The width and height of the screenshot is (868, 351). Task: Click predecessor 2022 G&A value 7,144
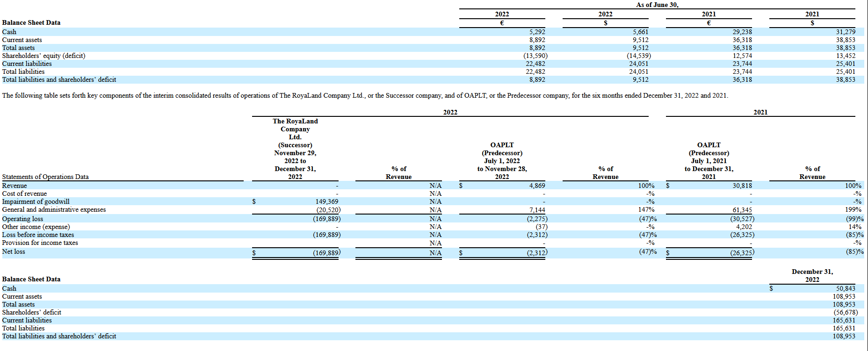(537, 210)
